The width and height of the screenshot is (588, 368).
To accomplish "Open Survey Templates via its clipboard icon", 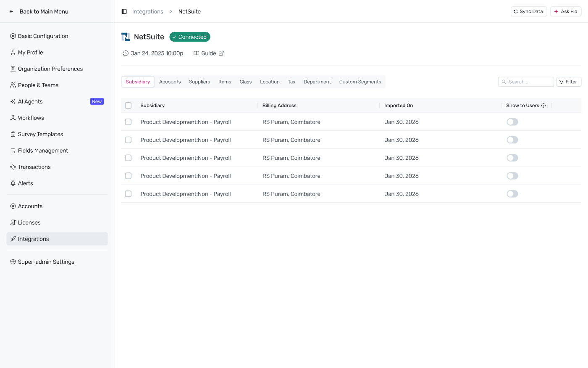I will pos(13,134).
